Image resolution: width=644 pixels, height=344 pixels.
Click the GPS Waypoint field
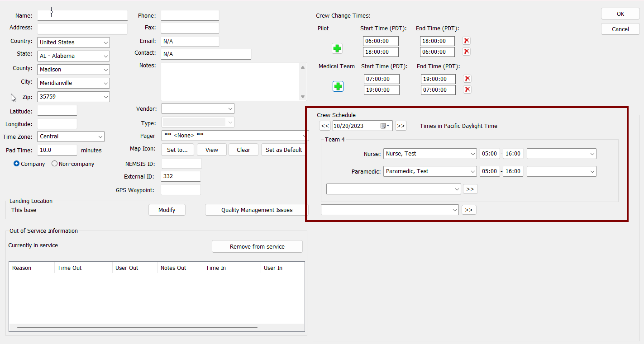click(x=181, y=190)
